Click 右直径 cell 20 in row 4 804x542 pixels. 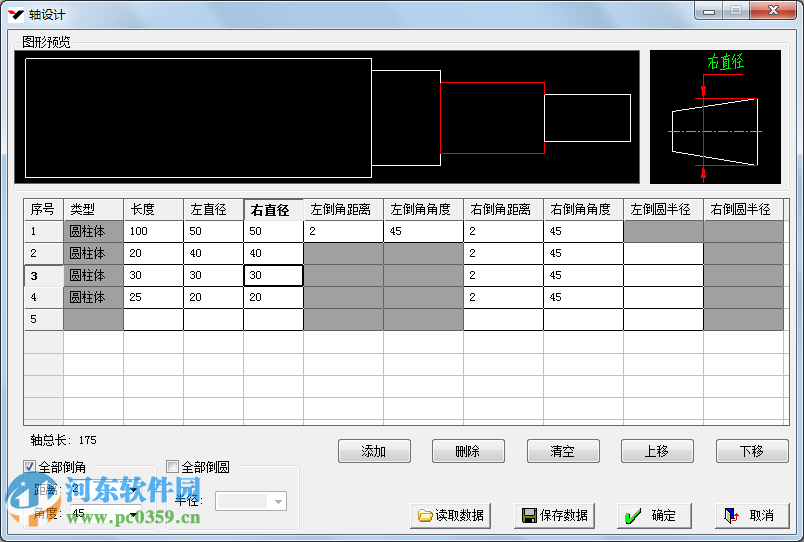coord(273,297)
